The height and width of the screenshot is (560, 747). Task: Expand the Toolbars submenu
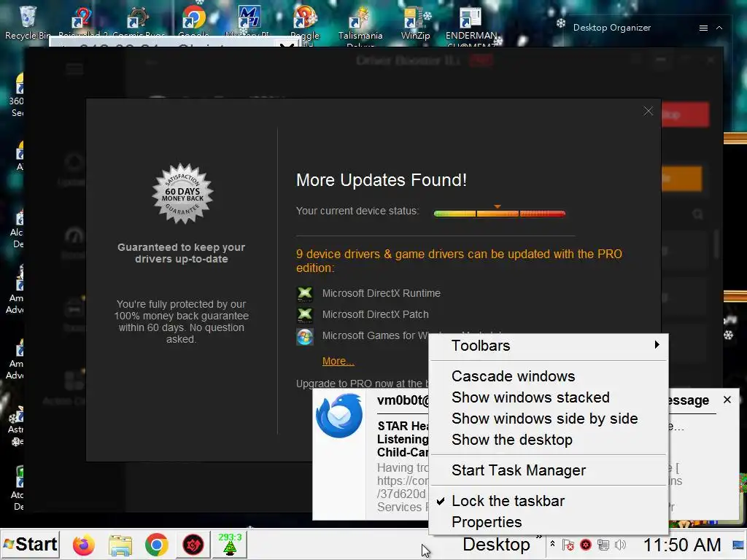point(548,345)
